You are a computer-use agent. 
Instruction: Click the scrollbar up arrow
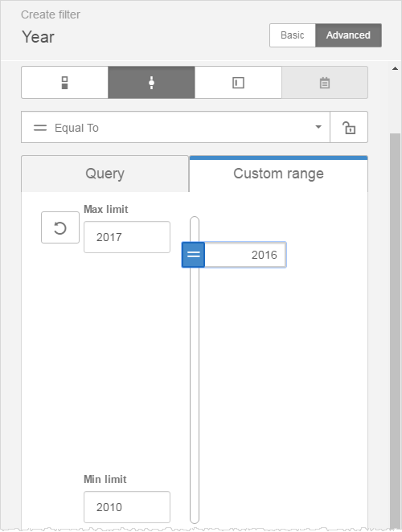pos(395,68)
